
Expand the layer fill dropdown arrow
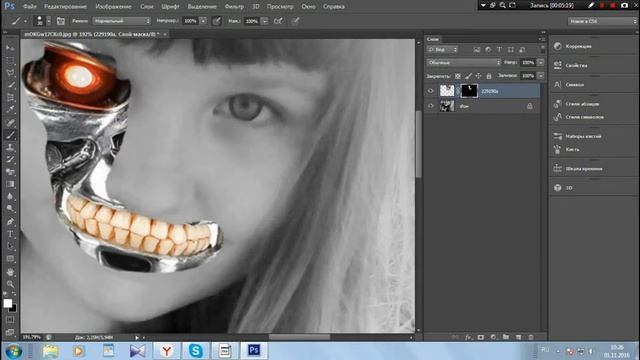(x=540, y=76)
